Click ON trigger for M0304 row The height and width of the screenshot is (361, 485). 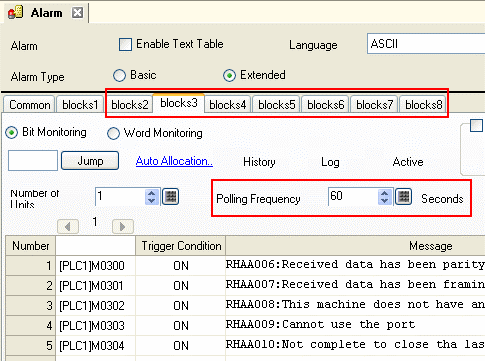tap(181, 346)
